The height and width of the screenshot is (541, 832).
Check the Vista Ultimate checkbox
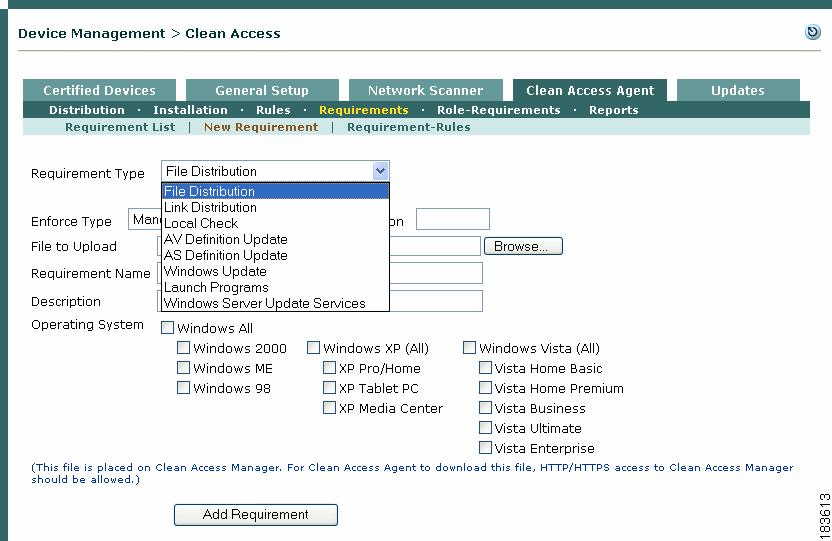point(485,427)
